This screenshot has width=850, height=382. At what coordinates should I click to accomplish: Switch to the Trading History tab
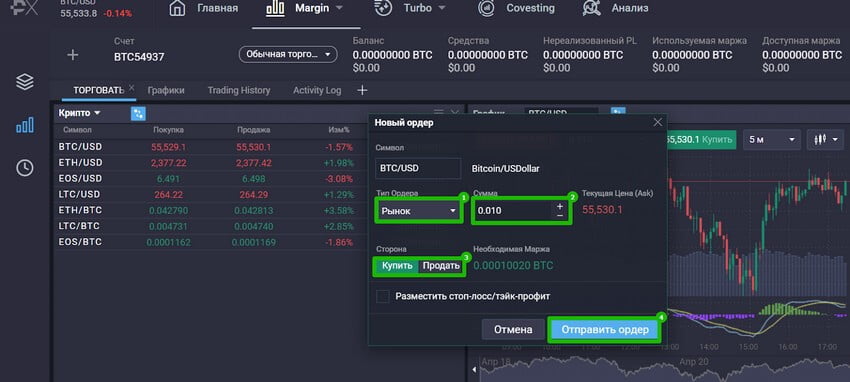click(x=239, y=90)
